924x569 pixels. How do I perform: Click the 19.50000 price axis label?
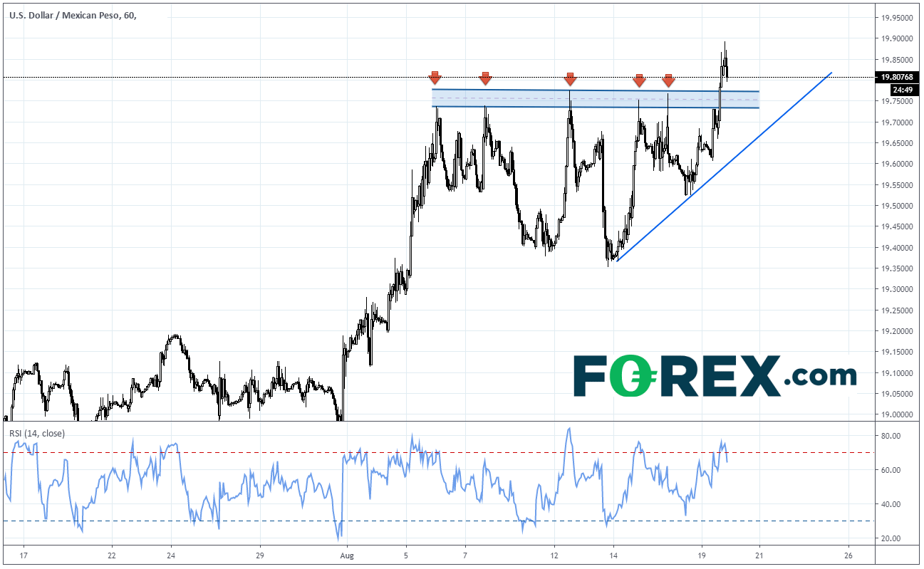click(897, 207)
